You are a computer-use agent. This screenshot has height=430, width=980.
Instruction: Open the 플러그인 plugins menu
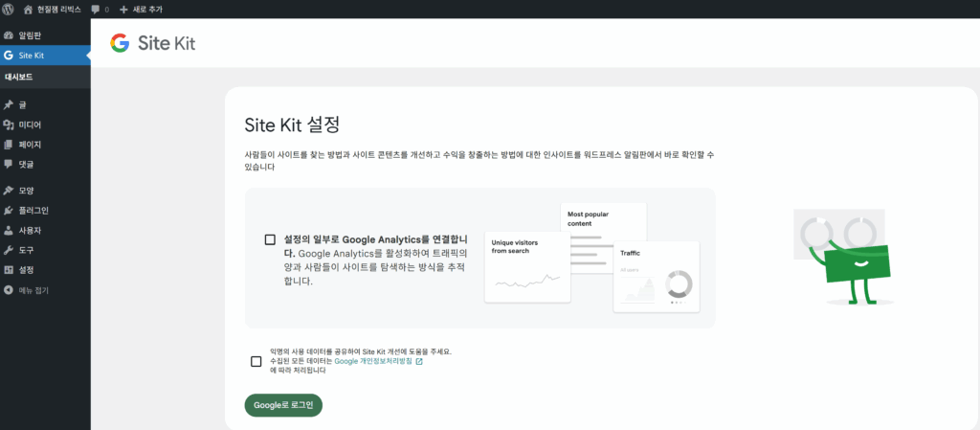(x=45, y=211)
